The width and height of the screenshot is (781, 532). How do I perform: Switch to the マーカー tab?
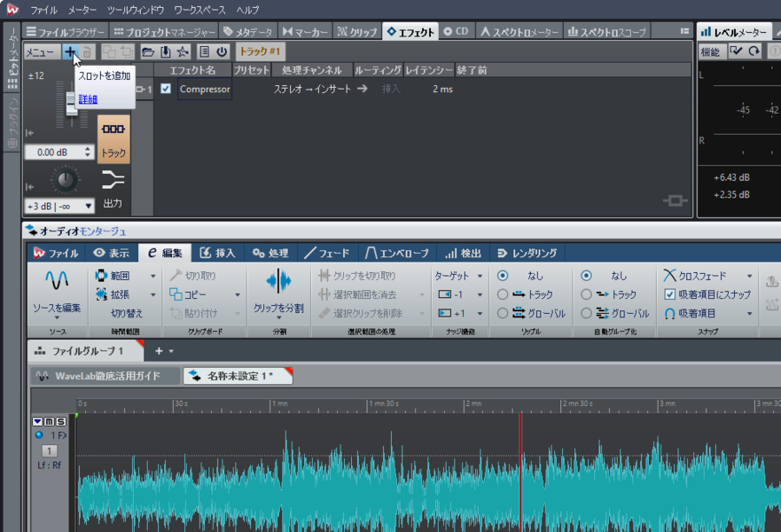point(305,31)
